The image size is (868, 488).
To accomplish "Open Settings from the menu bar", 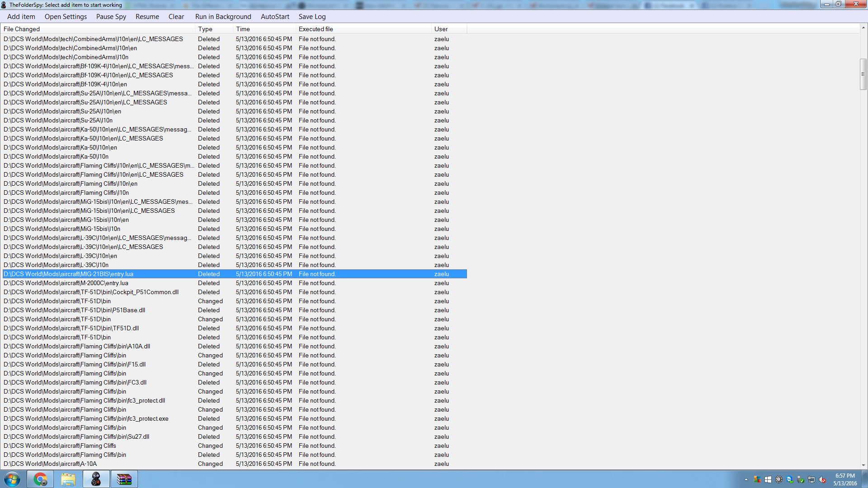I will [x=66, y=17].
